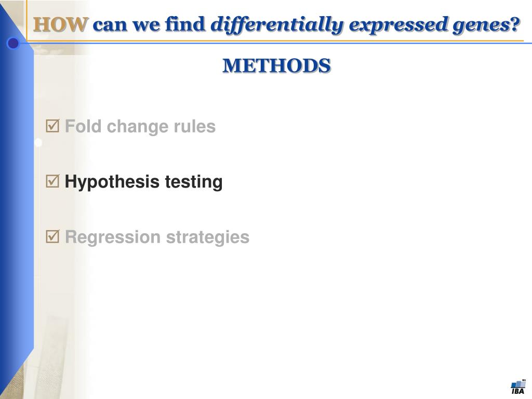
Task: Click the orange horizontal line under the title
Action: pos(275,41)
